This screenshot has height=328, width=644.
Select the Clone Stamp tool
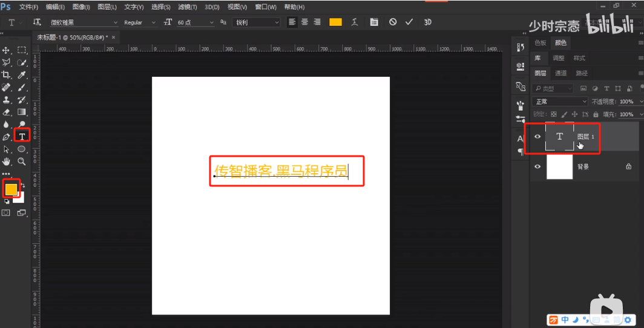point(6,100)
